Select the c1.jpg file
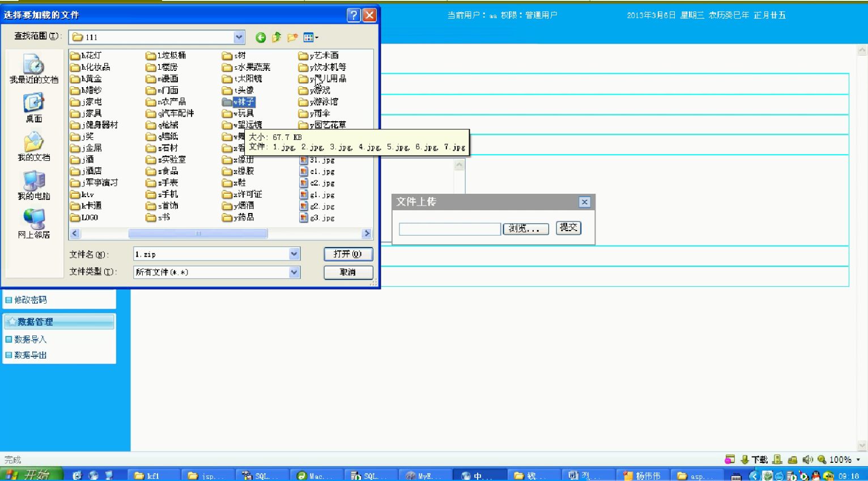 click(x=317, y=172)
